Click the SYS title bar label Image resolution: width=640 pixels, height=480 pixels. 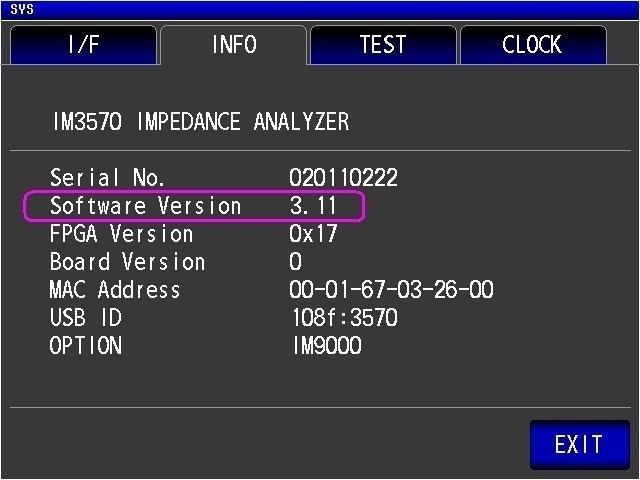(x=22, y=9)
